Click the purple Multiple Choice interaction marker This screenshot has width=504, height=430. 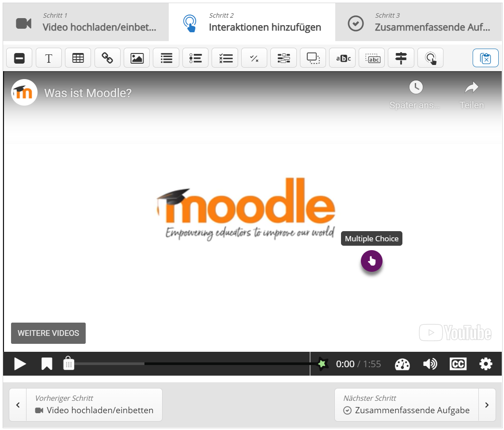(371, 261)
